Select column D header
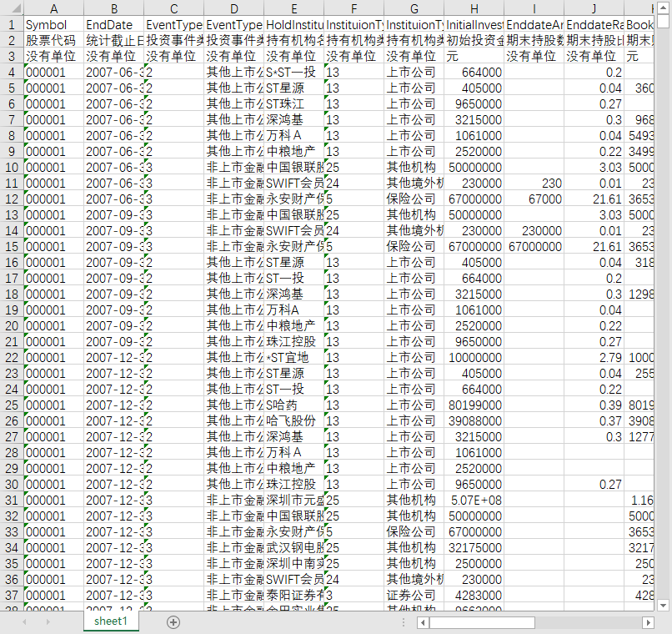672x634 pixels. 233,8
